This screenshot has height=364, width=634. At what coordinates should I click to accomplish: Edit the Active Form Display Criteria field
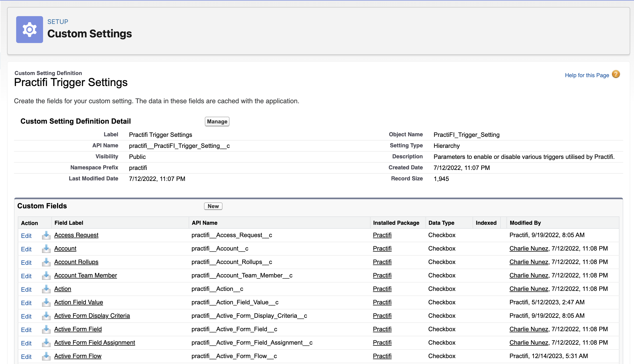click(26, 316)
